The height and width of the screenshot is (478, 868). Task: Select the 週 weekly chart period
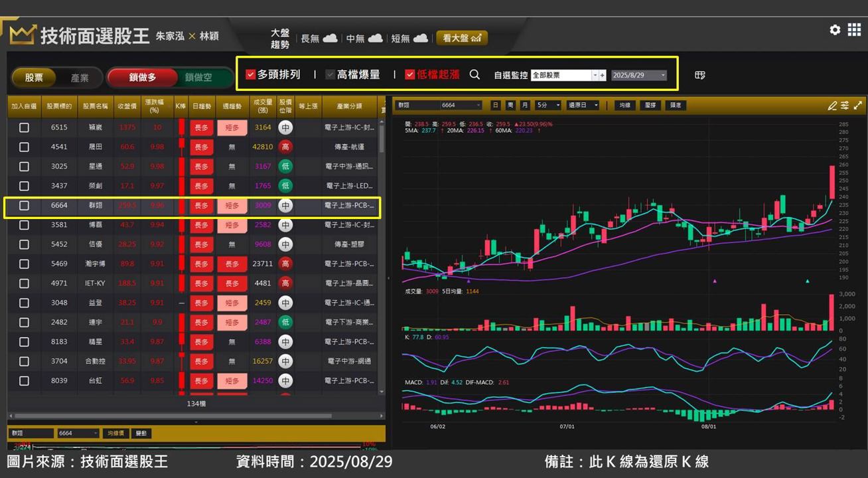[x=510, y=105]
